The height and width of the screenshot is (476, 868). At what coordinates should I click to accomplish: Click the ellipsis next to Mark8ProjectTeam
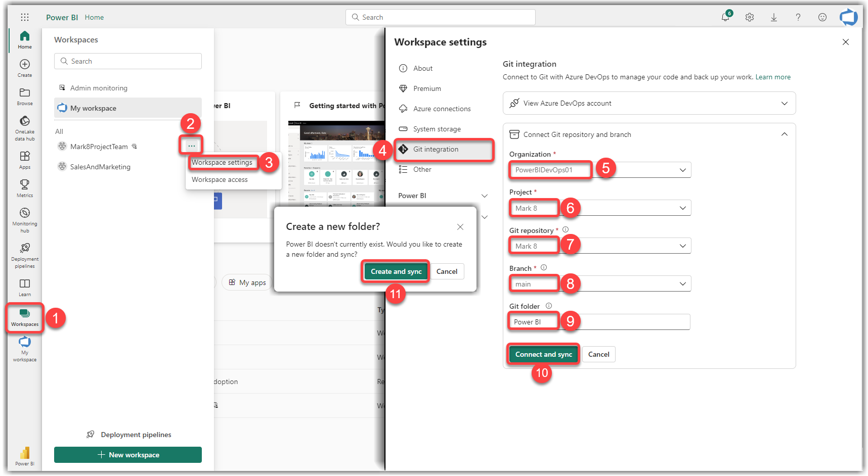[x=191, y=146]
